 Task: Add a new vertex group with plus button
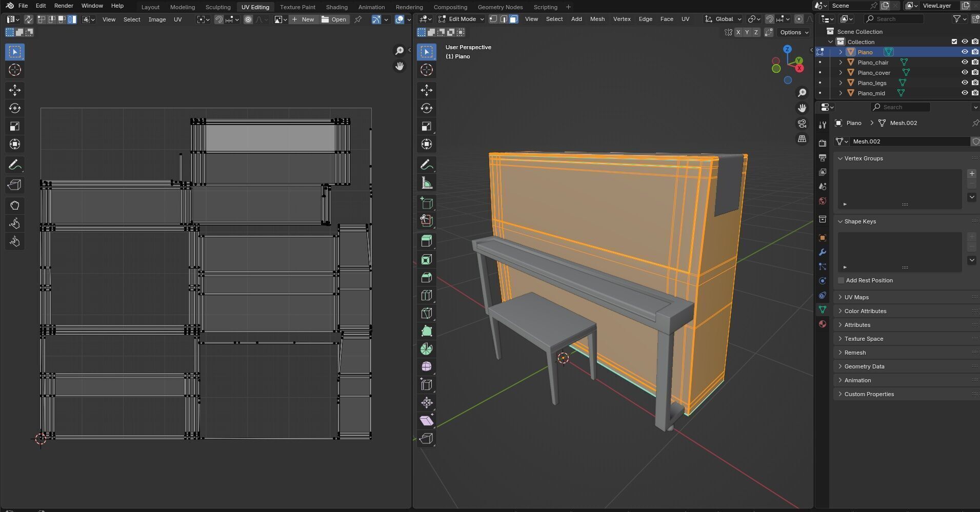[x=972, y=174]
